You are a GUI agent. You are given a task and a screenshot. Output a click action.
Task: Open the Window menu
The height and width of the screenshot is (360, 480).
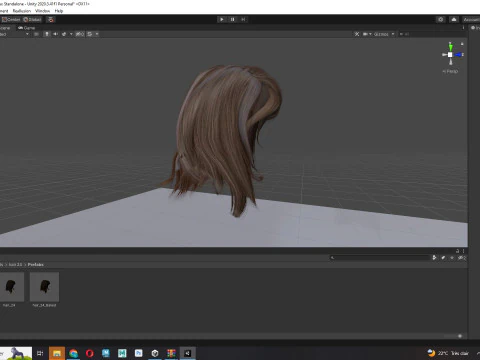click(x=42, y=11)
